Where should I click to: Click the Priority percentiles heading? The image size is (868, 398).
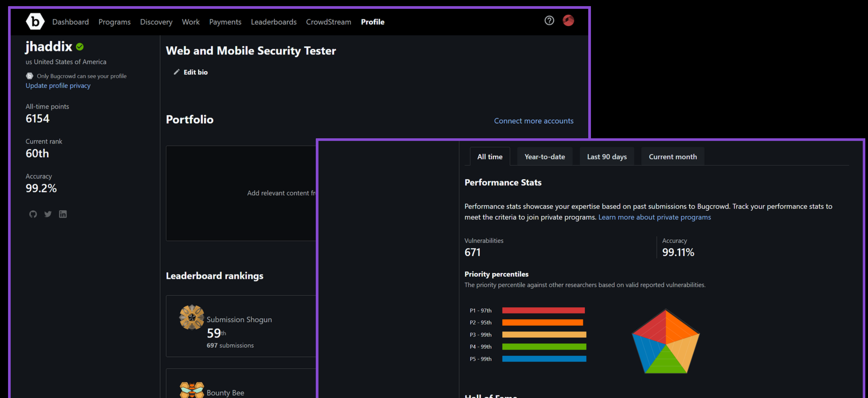click(496, 274)
